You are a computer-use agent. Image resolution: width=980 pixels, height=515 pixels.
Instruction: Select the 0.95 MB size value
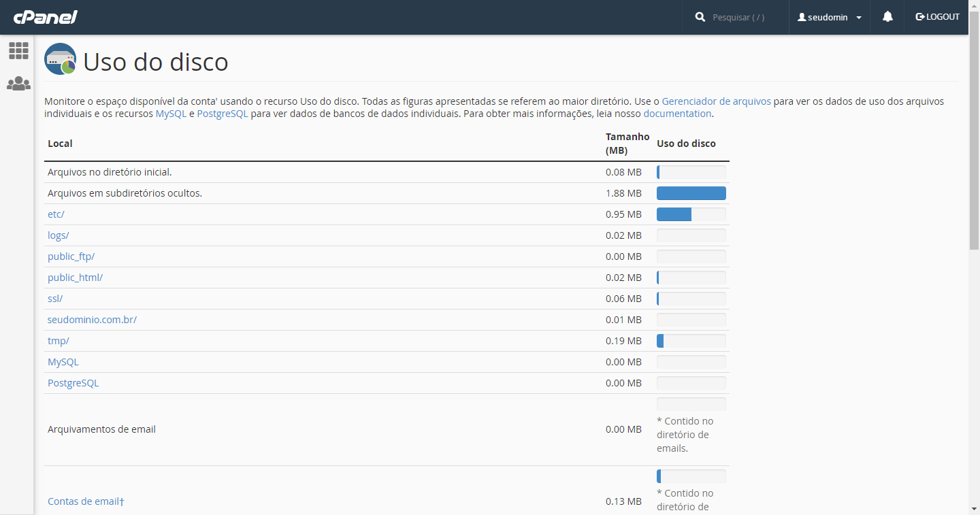coord(623,214)
